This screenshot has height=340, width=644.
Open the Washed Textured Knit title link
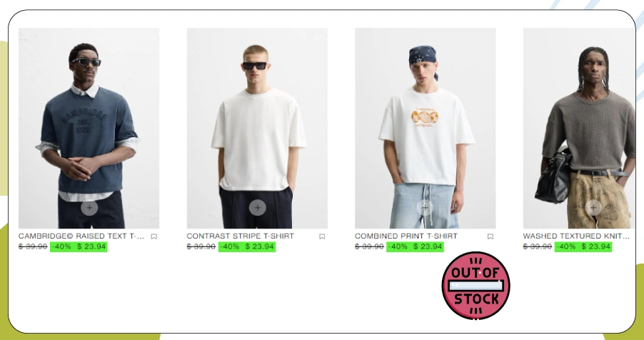click(x=576, y=236)
